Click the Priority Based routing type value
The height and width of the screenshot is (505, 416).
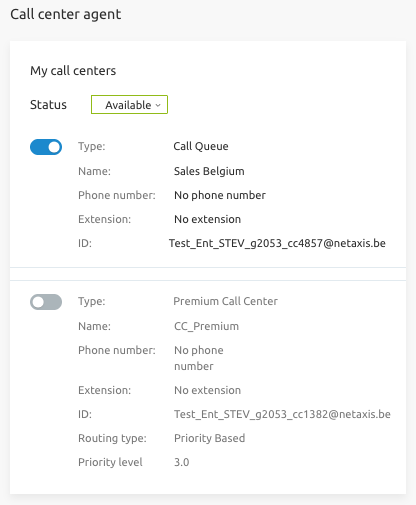pyautogui.click(x=210, y=438)
